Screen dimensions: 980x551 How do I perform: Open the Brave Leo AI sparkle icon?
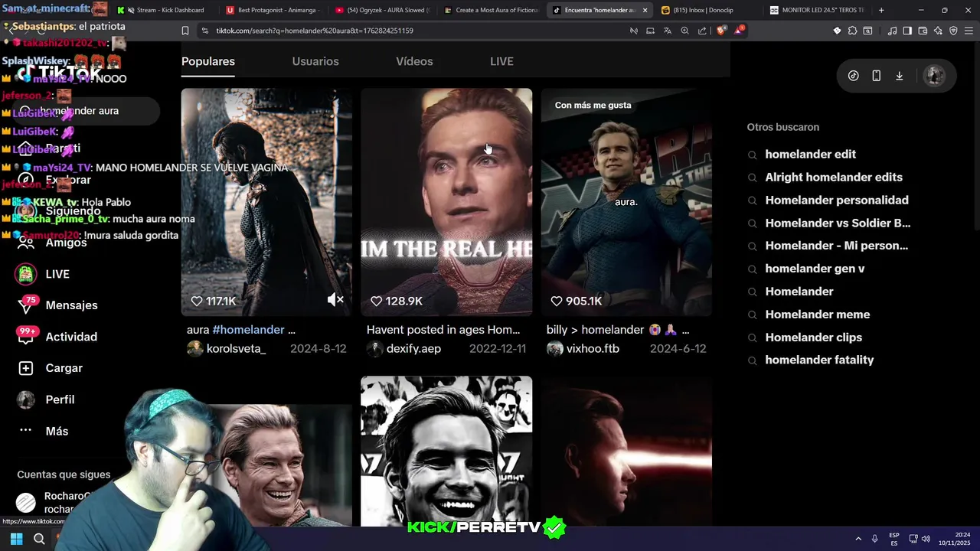coord(938,31)
